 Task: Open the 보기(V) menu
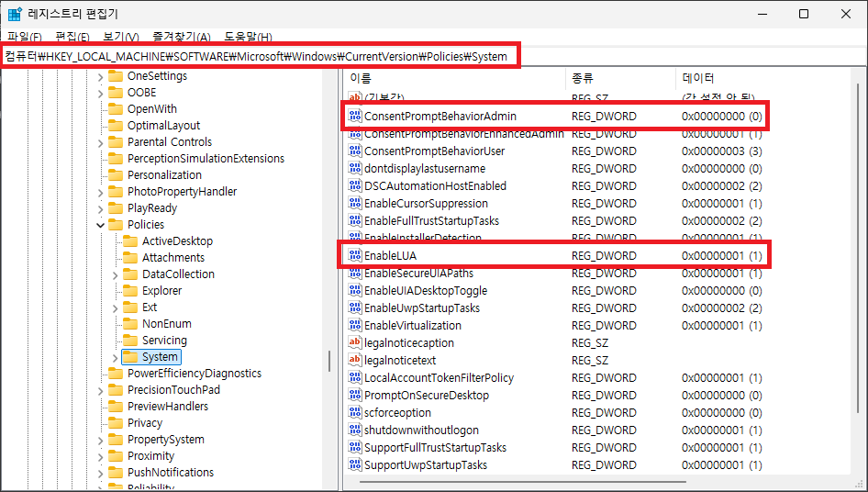point(121,37)
